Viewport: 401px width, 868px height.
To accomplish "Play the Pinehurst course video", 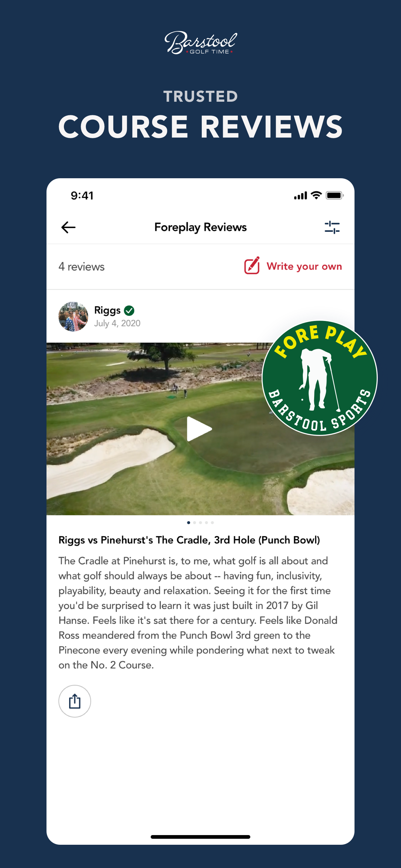I will click(200, 429).
